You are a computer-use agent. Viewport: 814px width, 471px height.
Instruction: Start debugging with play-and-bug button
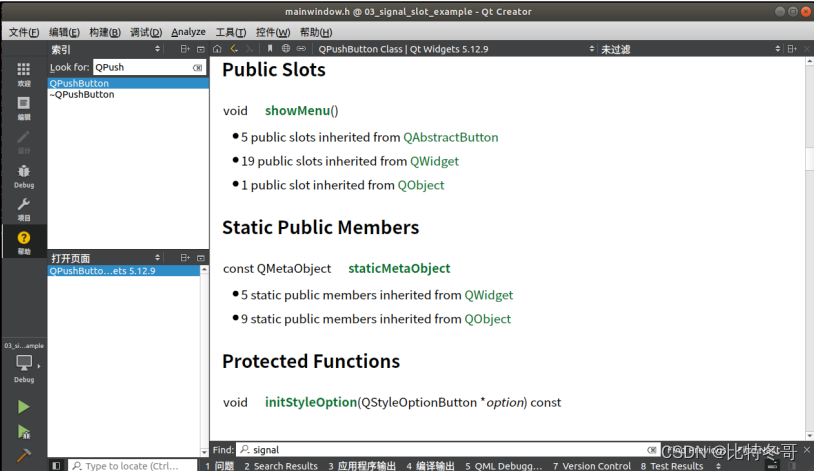pyautogui.click(x=23, y=432)
